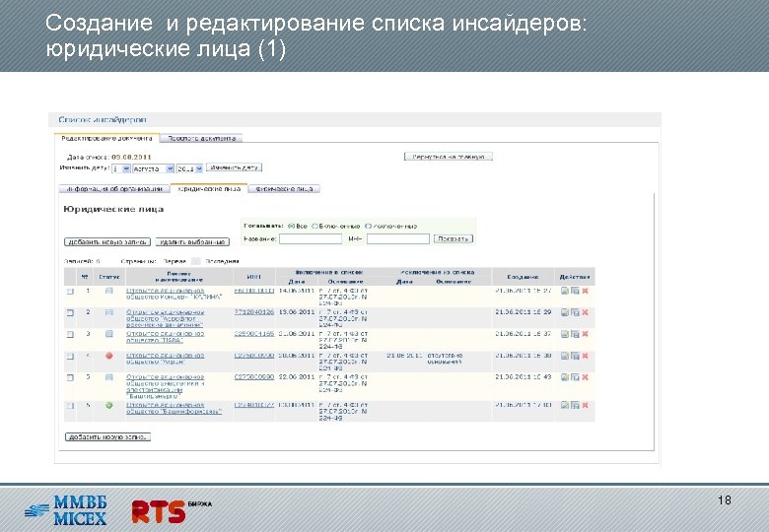Click the edit icon in row 5 (Башкирэнерго)
The width and height of the screenshot is (769, 532).
565,377
